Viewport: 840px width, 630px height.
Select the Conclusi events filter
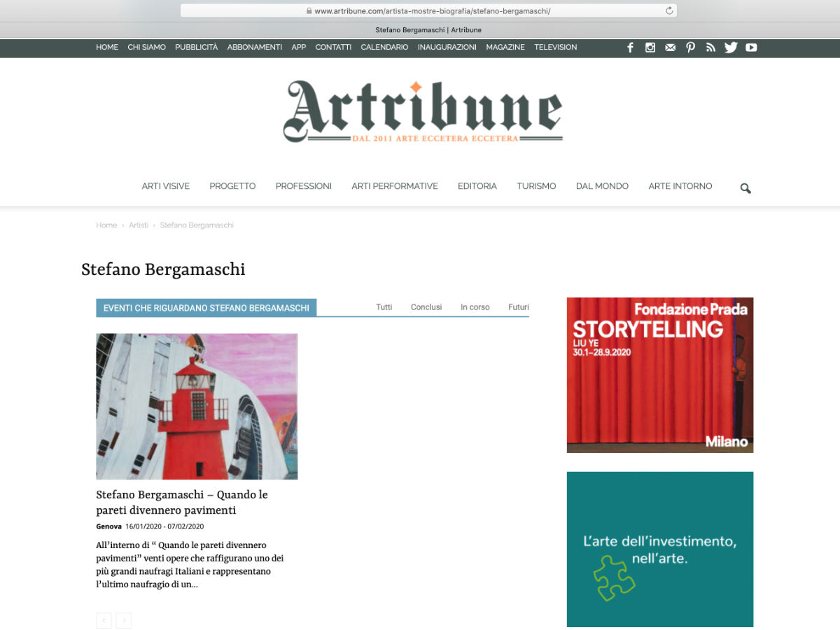(x=426, y=307)
